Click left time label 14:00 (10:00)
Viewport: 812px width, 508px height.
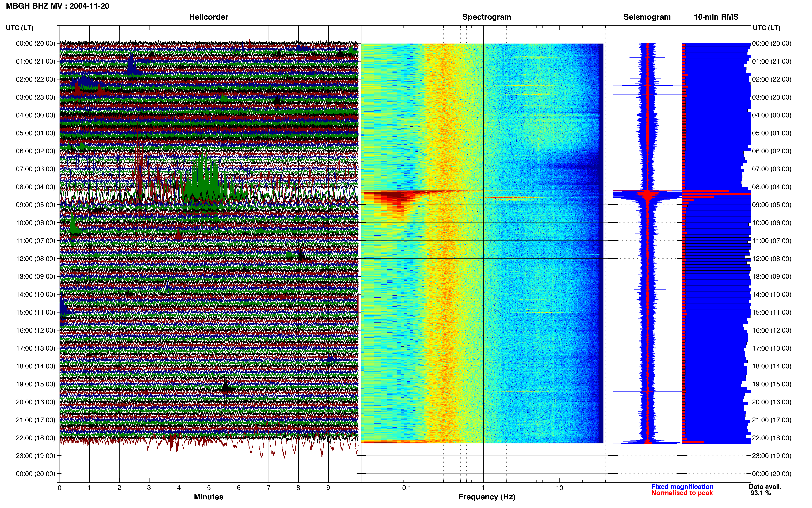tap(36, 294)
